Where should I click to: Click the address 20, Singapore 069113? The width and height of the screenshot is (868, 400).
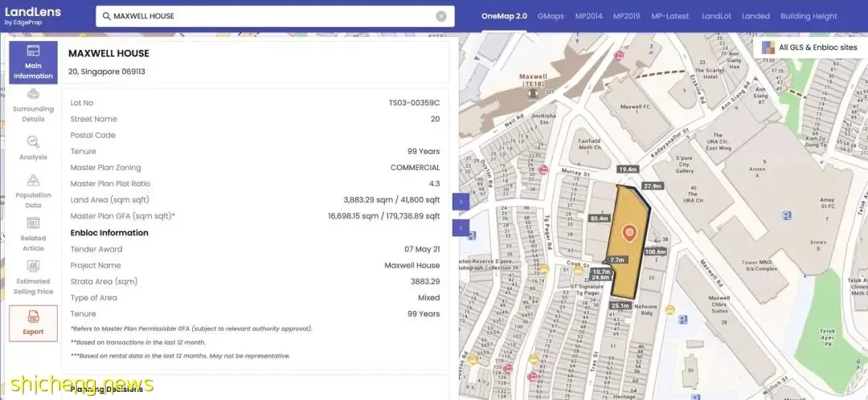[107, 71]
